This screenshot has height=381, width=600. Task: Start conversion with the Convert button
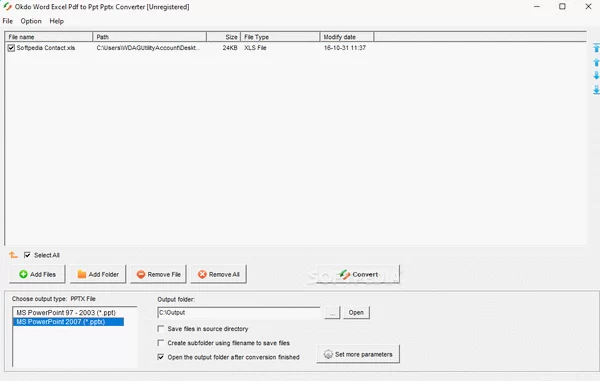[358, 274]
